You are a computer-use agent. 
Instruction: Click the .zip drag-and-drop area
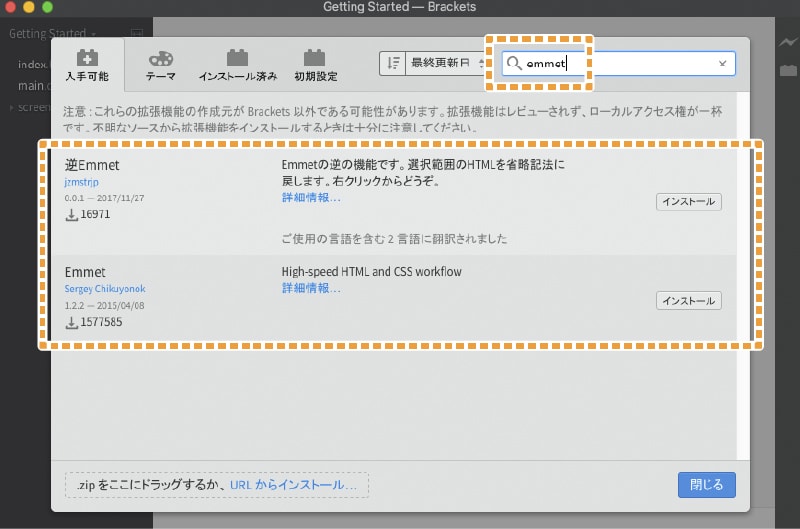[x=217, y=485]
